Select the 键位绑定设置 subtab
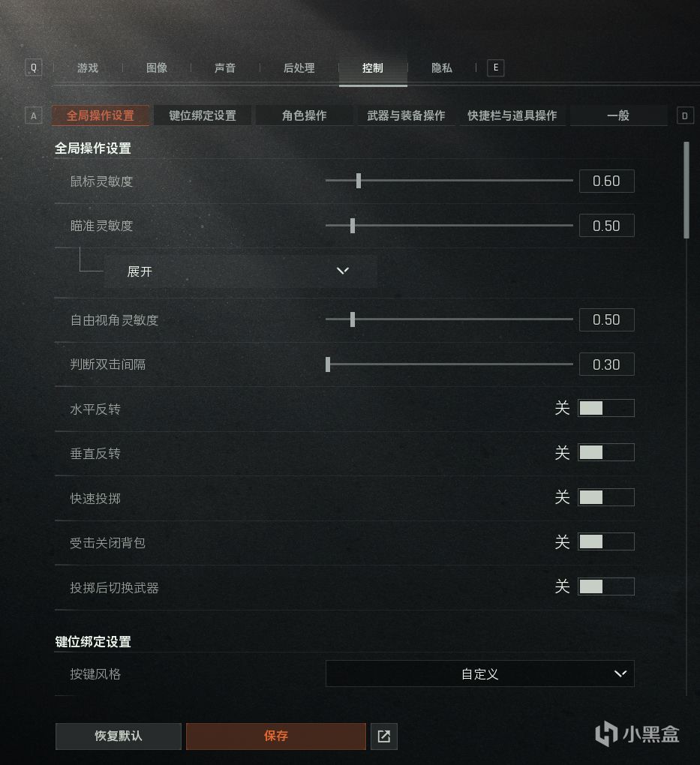 (x=203, y=115)
